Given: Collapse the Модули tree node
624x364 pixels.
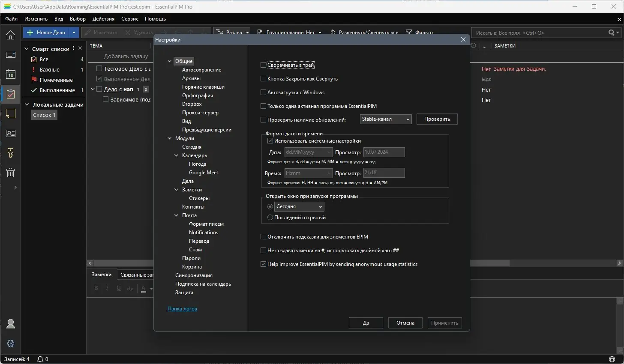Looking at the screenshot, I should (170, 138).
